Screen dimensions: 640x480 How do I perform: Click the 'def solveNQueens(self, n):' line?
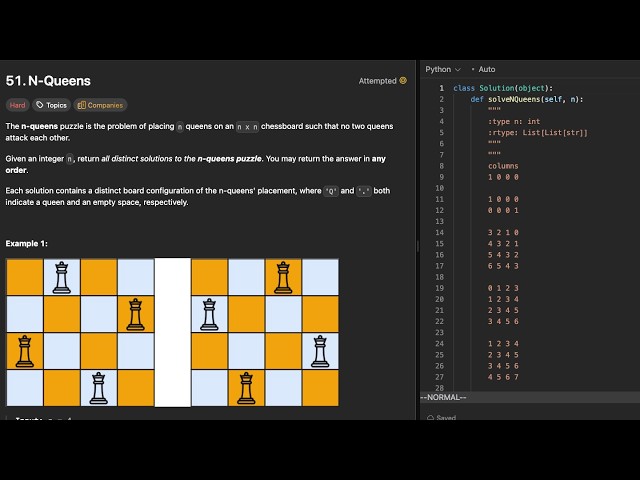pos(527,99)
